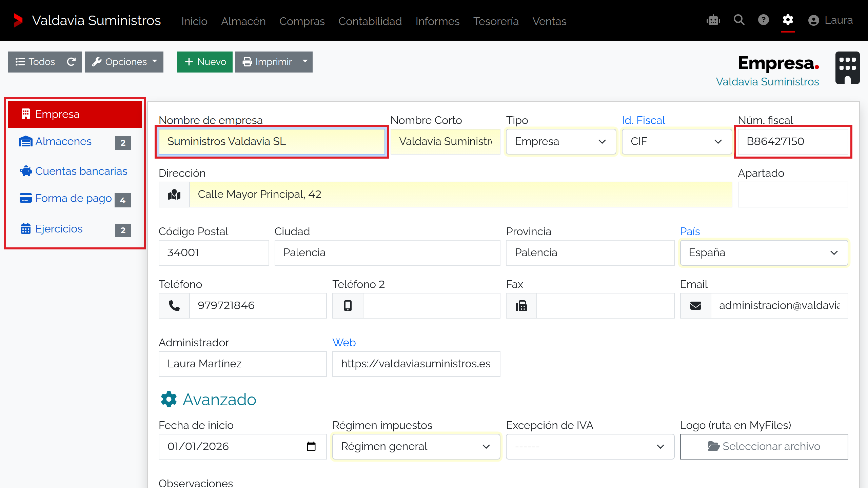
Task: Open the Opciones dropdown button
Action: click(x=124, y=62)
